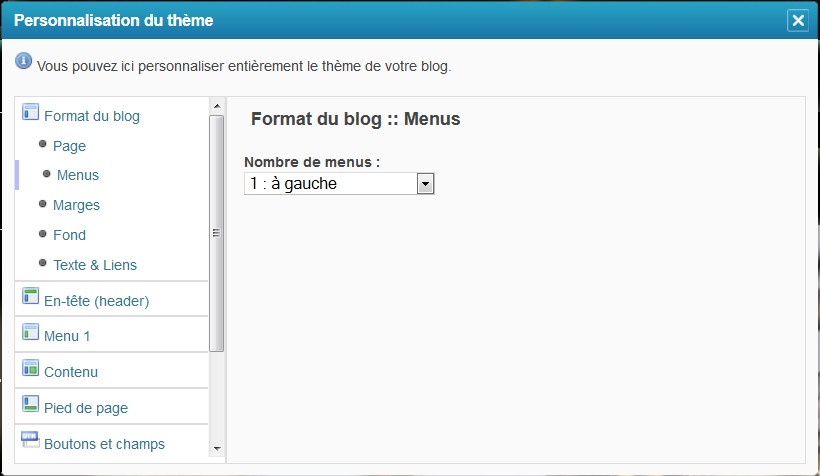Expand the Contenu section label
The height and width of the screenshot is (476, 820).
[x=71, y=372]
